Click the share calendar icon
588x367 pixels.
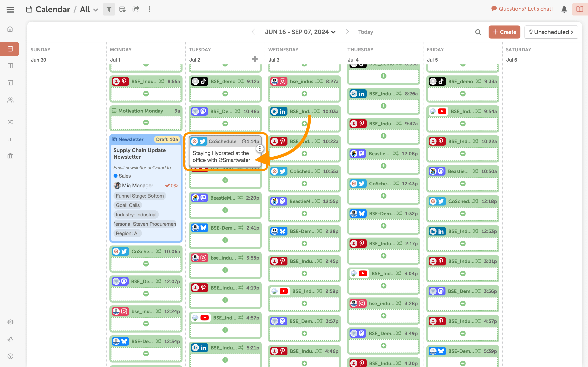point(136,9)
